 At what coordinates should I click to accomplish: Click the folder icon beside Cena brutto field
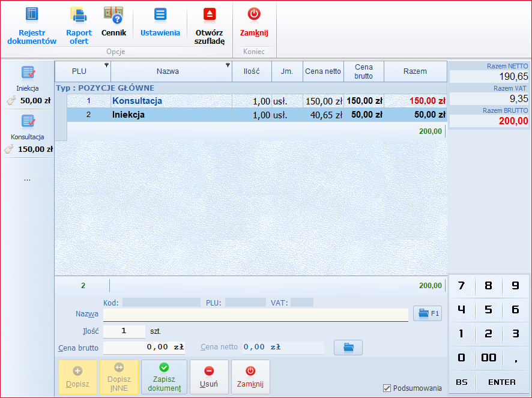(348, 347)
